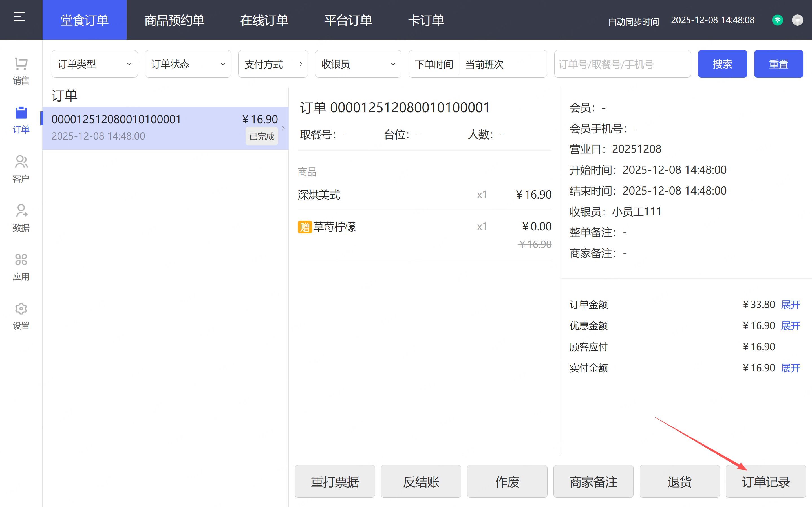Image resolution: width=812 pixels, height=507 pixels.
Task: Open the 收银员 dropdown filter
Action: click(x=358, y=64)
